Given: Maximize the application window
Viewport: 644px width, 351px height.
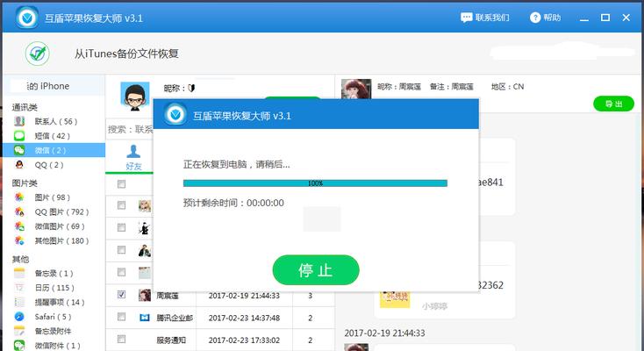Looking at the screenshot, I should point(605,18).
